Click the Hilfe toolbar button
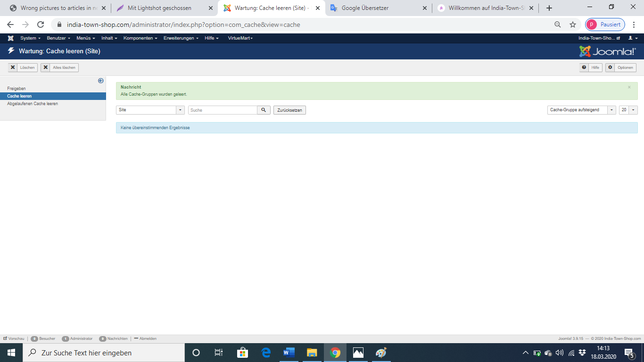 [591, 67]
